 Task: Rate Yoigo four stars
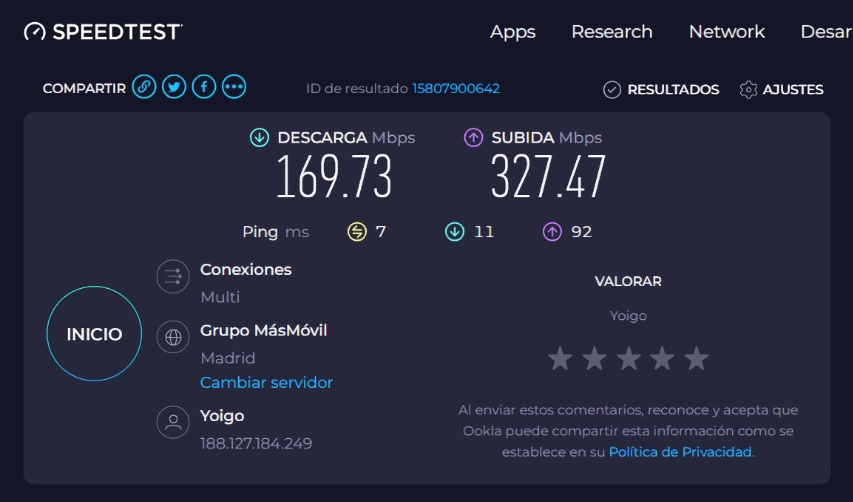pos(663,359)
